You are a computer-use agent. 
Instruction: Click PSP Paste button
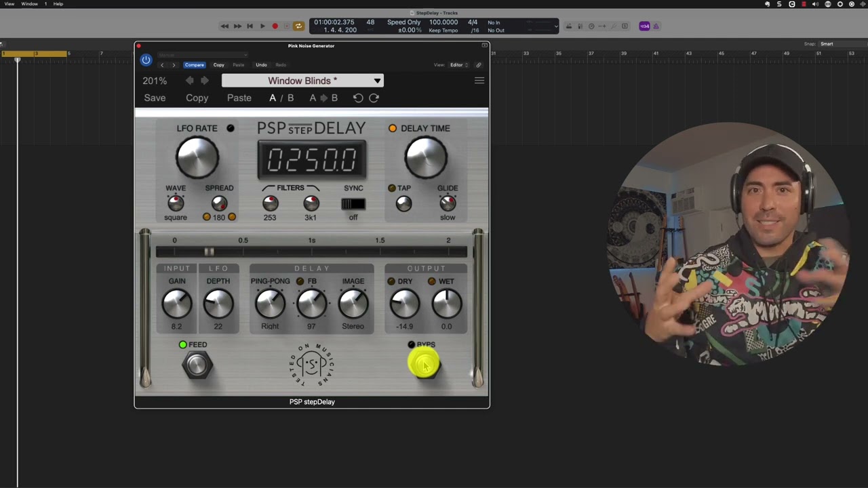pos(239,98)
